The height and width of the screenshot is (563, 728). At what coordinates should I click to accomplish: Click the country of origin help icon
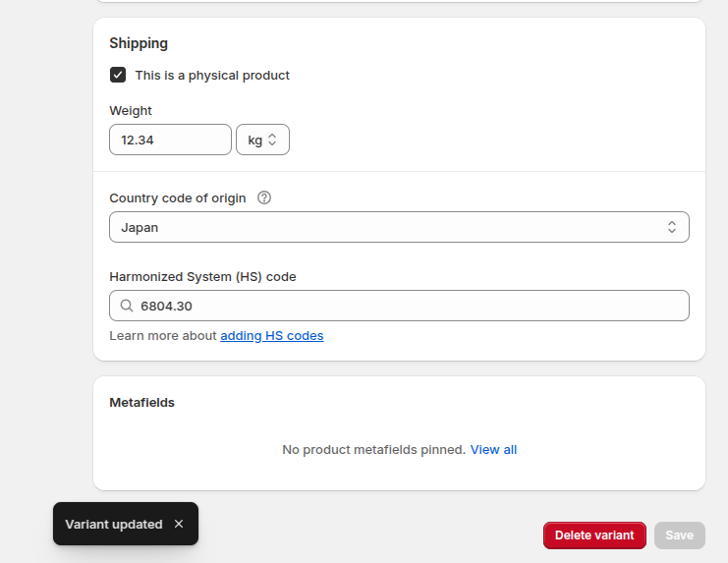click(264, 197)
